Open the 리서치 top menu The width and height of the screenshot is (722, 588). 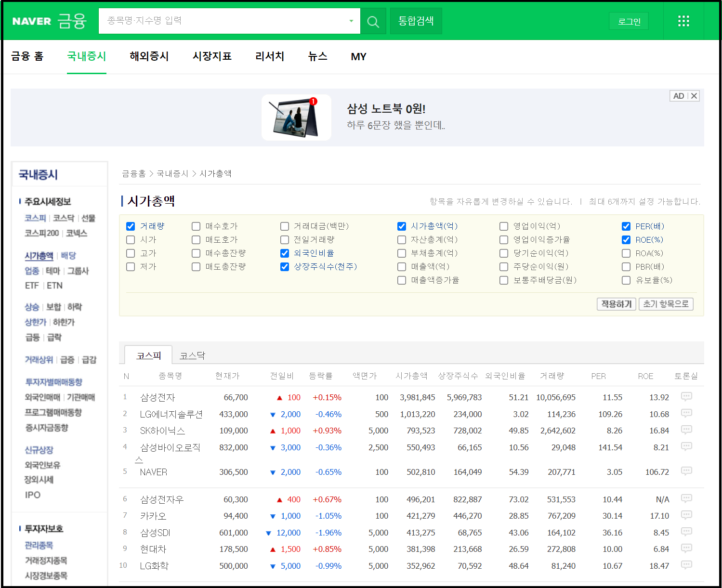coord(270,56)
